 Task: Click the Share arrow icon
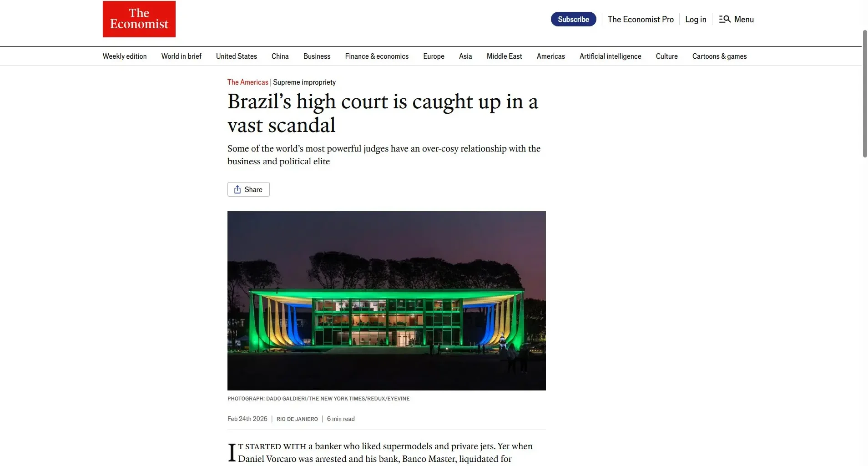pos(237,189)
